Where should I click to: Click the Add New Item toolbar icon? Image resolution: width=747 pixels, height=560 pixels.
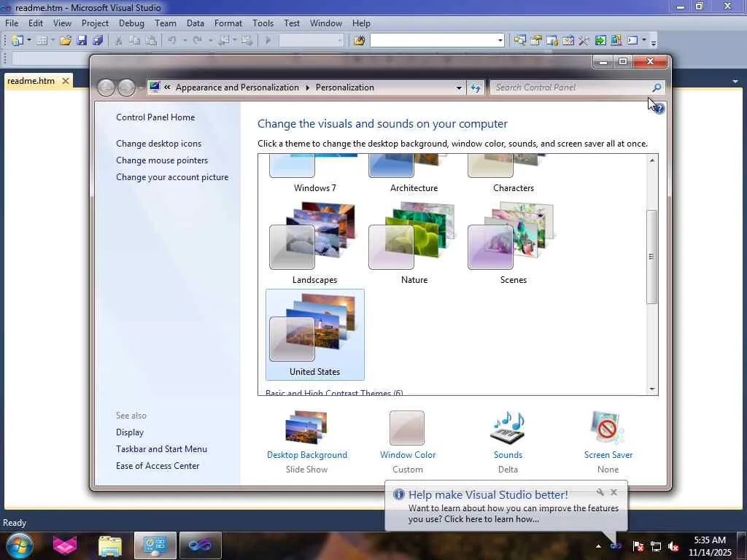(42, 41)
